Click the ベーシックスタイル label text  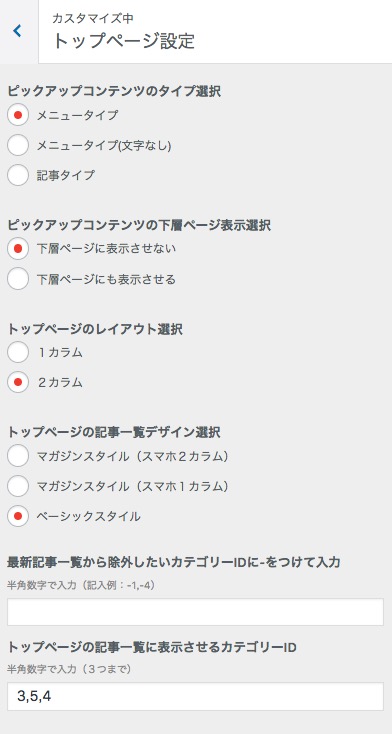89,517
